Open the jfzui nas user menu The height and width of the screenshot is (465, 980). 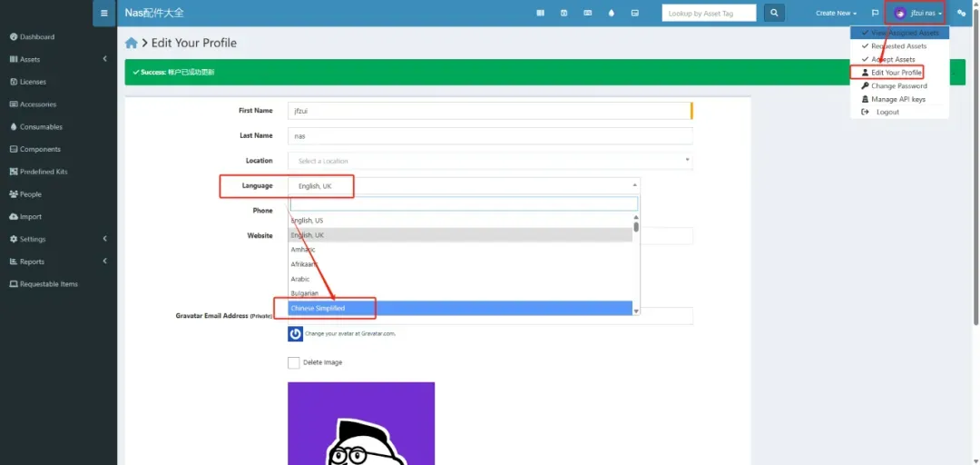[917, 13]
